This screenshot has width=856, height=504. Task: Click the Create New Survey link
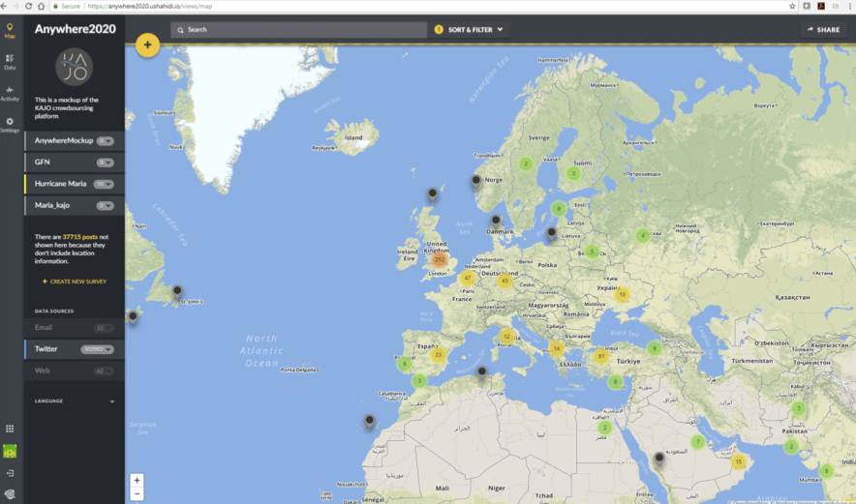[x=75, y=282]
